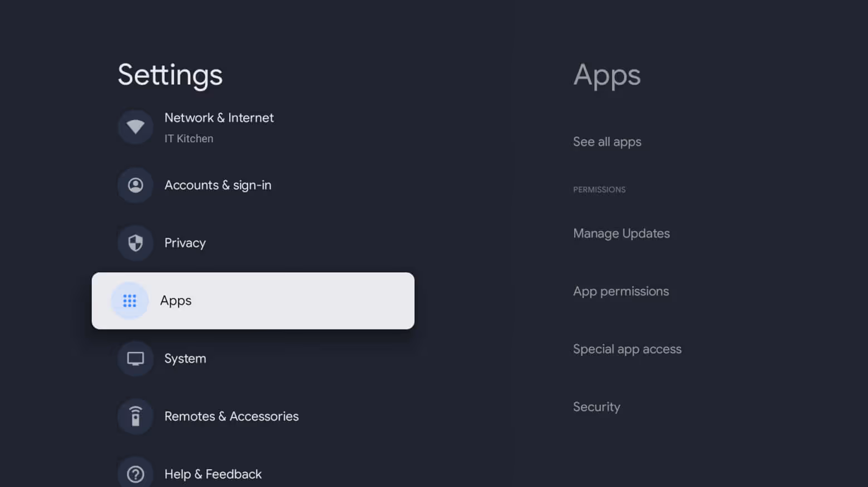Open Accounts & sign-in settings
Image resolution: width=868 pixels, height=487 pixels.
point(218,185)
